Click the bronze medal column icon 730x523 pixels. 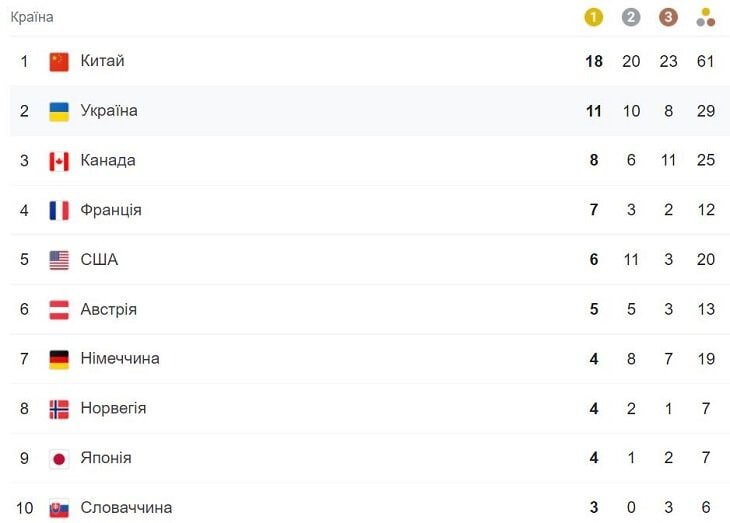coord(668,18)
